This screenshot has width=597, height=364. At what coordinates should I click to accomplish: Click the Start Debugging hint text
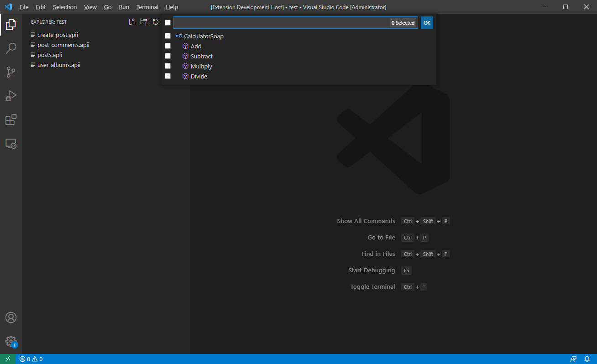[372, 270]
